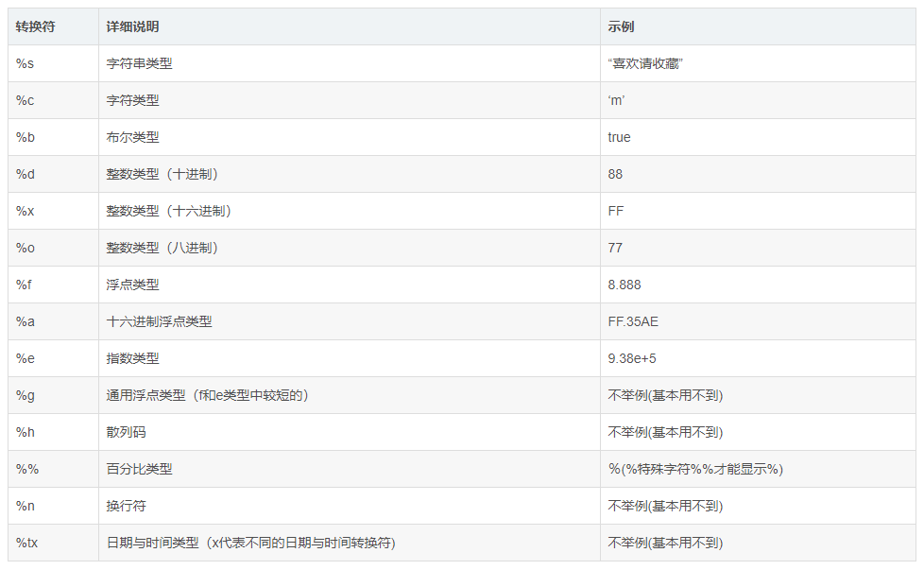
Task: Click the example value 77
Action: 615,249
